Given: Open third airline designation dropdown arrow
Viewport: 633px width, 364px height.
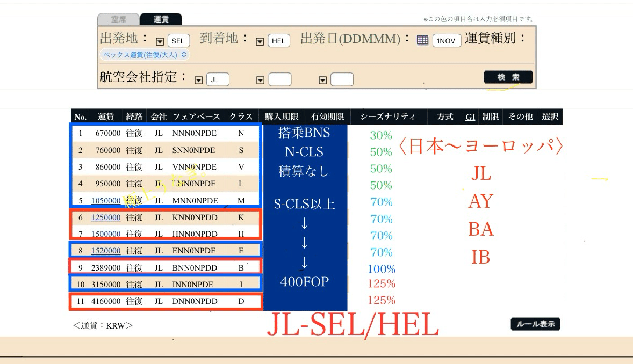Looking at the screenshot, I should 322,80.
